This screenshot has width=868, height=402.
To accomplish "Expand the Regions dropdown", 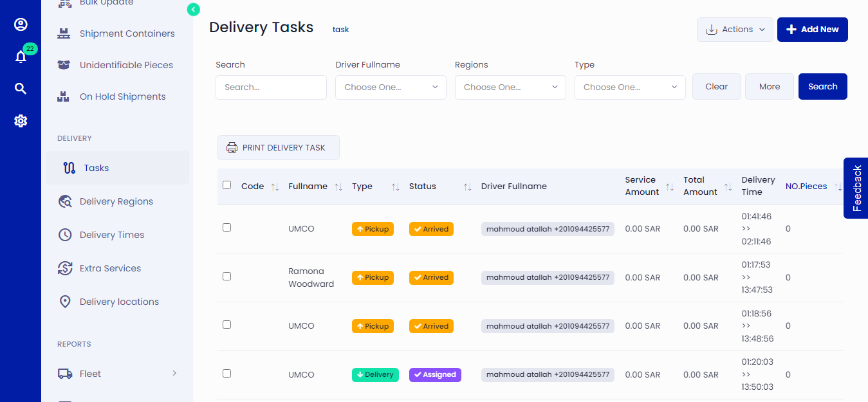I will pyautogui.click(x=510, y=87).
